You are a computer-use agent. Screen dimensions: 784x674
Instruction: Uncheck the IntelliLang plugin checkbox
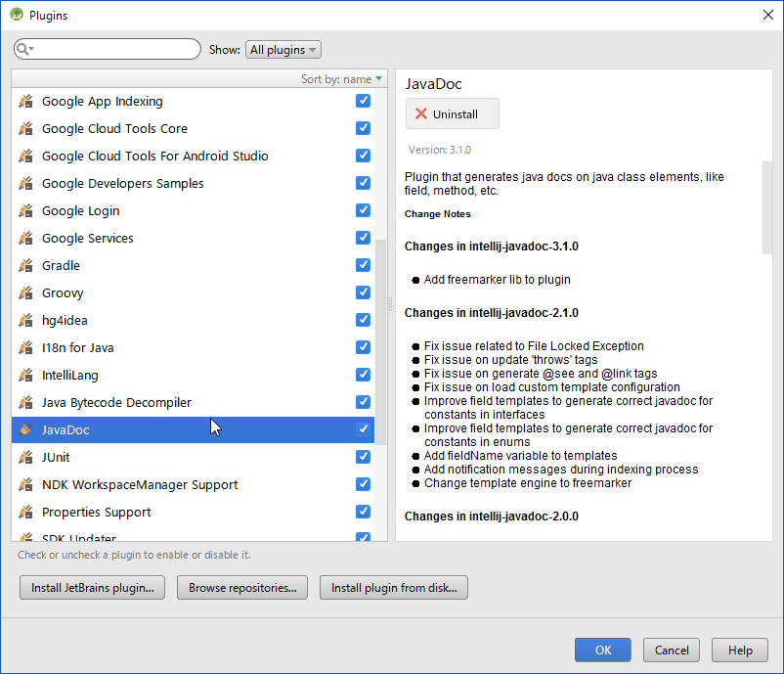363,375
